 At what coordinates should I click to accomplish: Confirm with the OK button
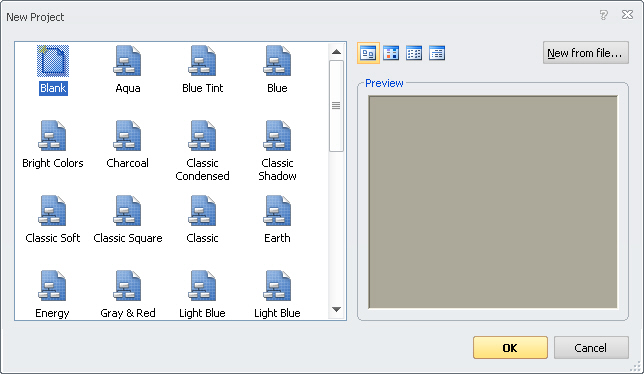click(510, 348)
